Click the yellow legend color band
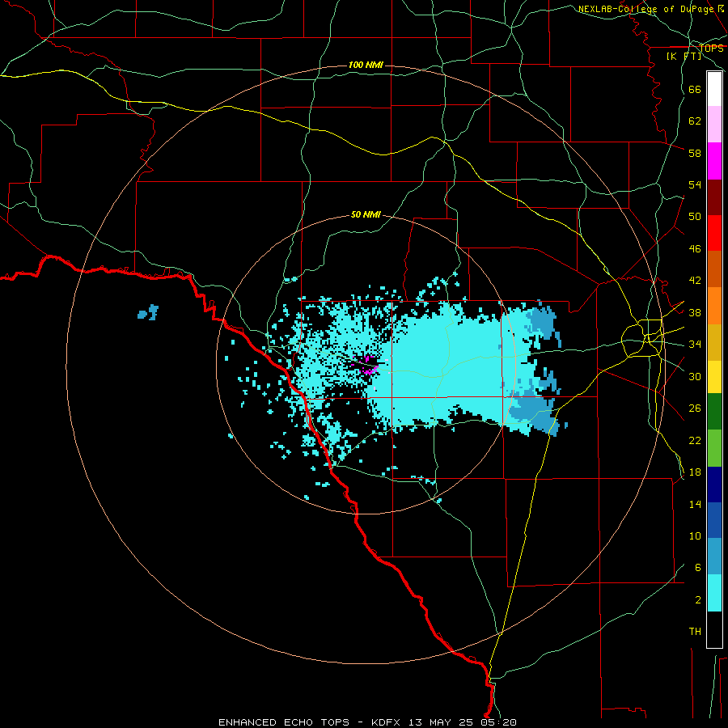 point(714,376)
